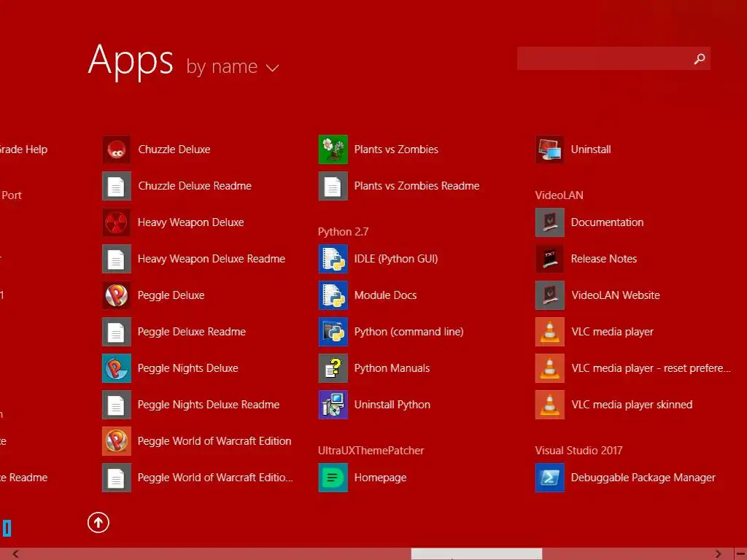Click the up arrow to return to Start
747x560 pixels.
coord(98,522)
